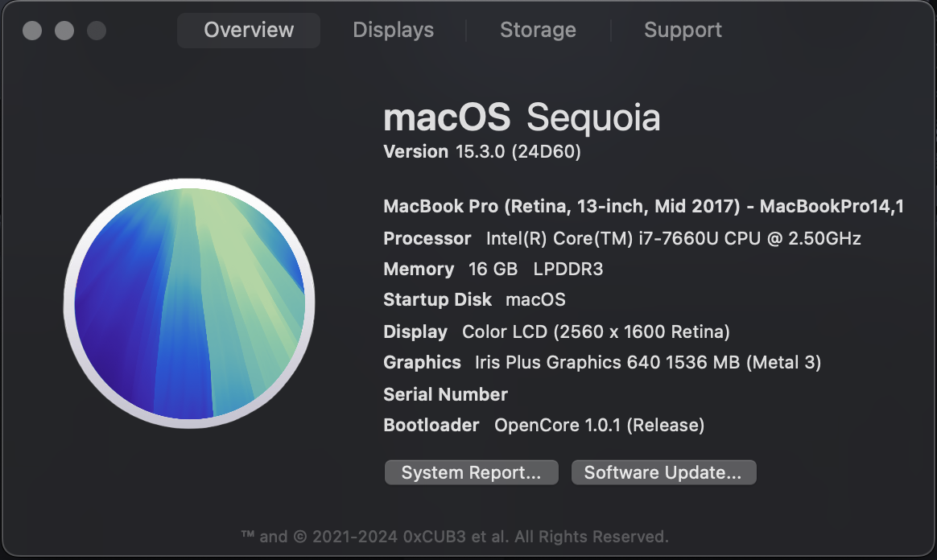937x560 pixels.
Task: Minimize the About window
Action: [64, 31]
